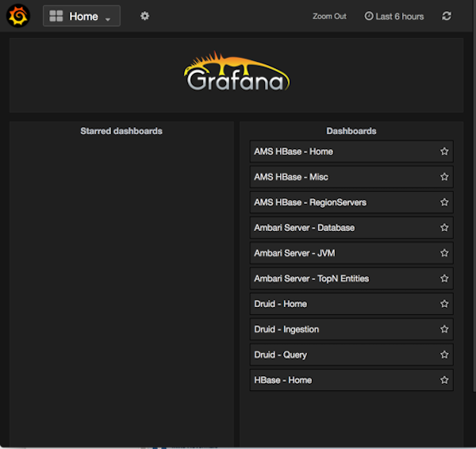Star the AMS HBase - Home dashboard
The width and height of the screenshot is (476, 449).
444,152
